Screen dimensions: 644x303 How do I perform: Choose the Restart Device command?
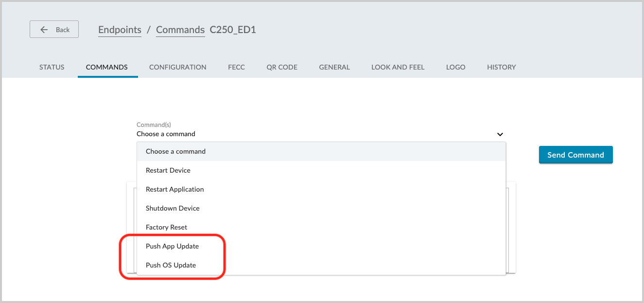point(321,170)
